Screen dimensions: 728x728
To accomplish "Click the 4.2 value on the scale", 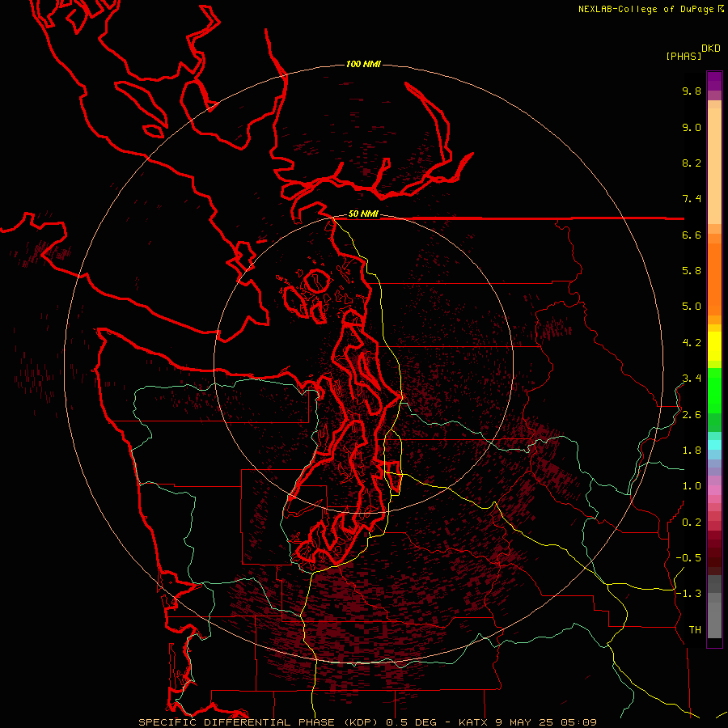I will pos(692,343).
